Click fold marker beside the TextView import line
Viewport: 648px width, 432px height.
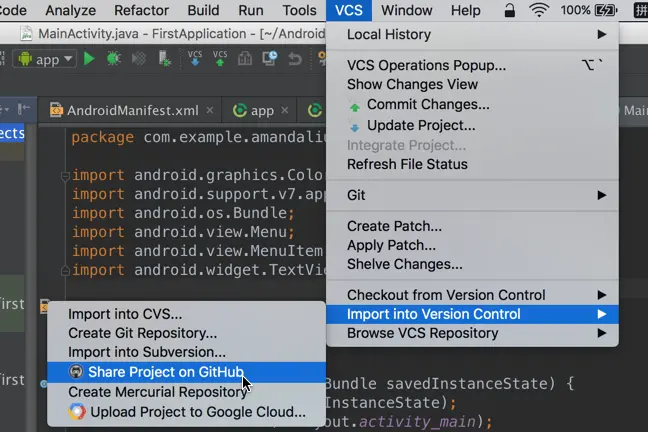tap(65, 271)
